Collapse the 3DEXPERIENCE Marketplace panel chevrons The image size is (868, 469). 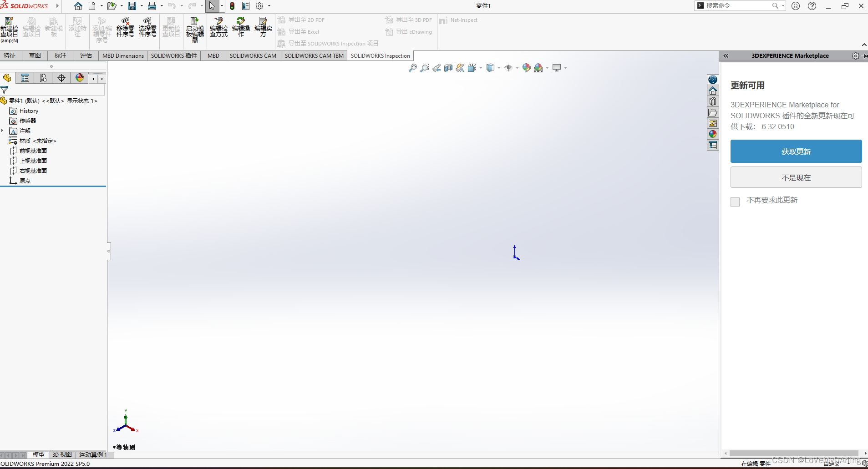726,56
